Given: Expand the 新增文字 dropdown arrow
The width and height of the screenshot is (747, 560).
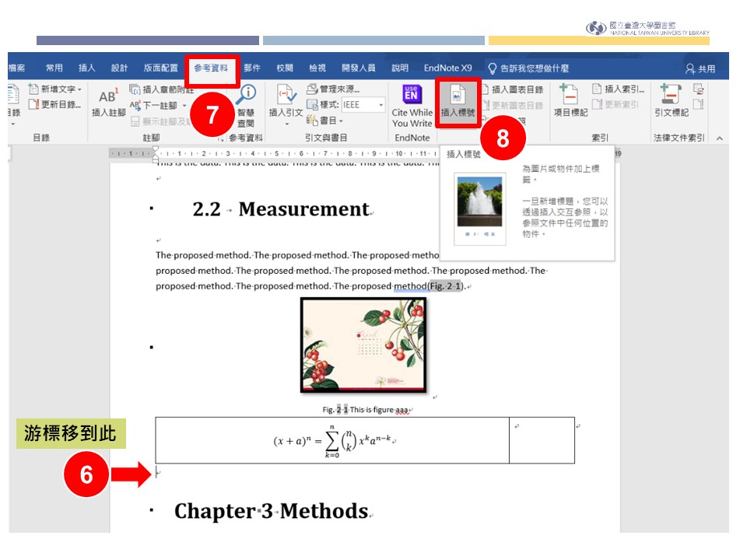Looking at the screenshot, I should (79, 89).
